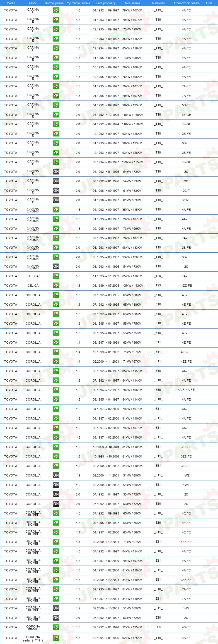Click the Moc silnika column header
This screenshot has width=218, height=644.
[132, 3]
